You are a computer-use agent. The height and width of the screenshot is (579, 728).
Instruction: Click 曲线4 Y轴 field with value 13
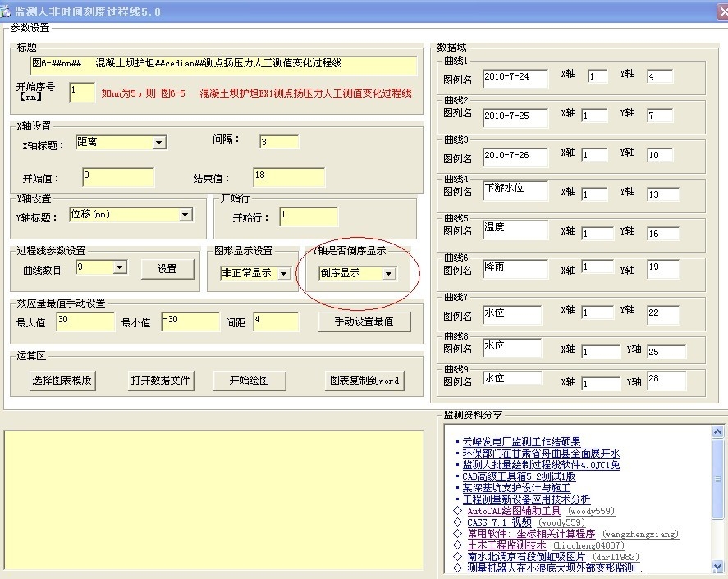(663, 194)
